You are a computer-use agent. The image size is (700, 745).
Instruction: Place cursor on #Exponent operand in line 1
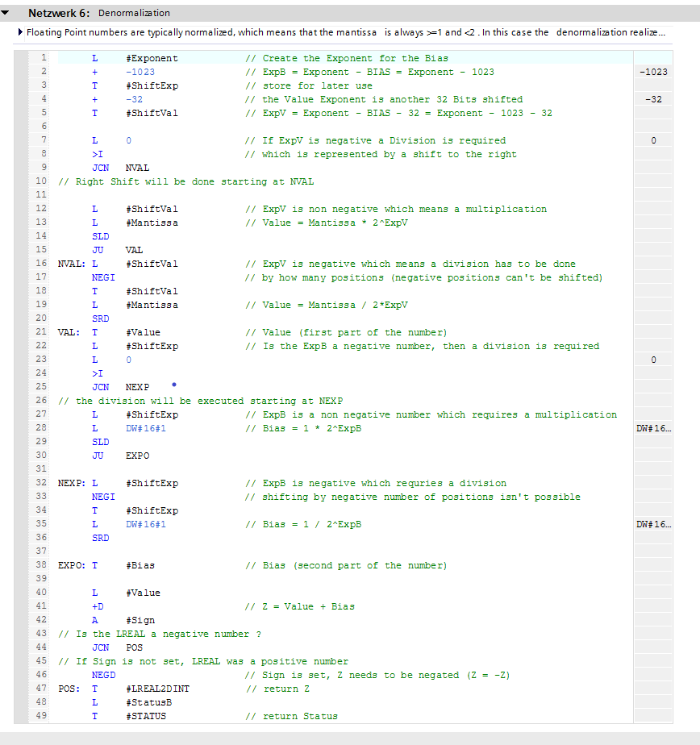point(152,58)
